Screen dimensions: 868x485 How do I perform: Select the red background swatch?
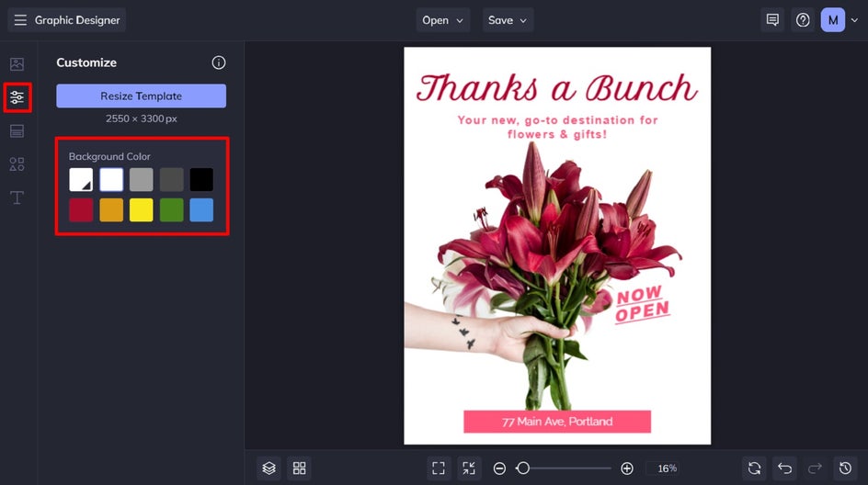tap(81, 210)
